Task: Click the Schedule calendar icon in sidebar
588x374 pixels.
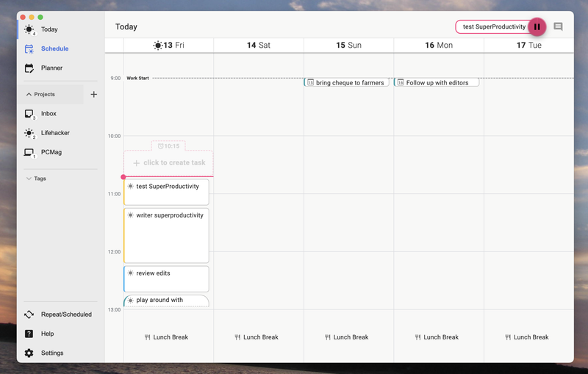Action: (29, 48)
